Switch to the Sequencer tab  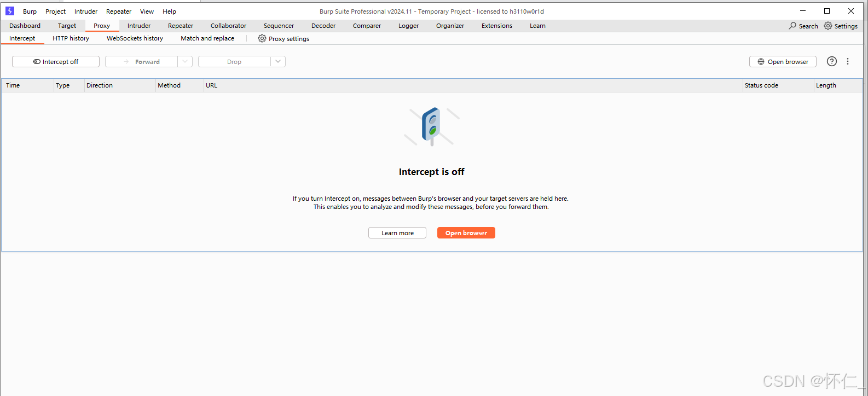pyautogui.click(x=279, y=26)
